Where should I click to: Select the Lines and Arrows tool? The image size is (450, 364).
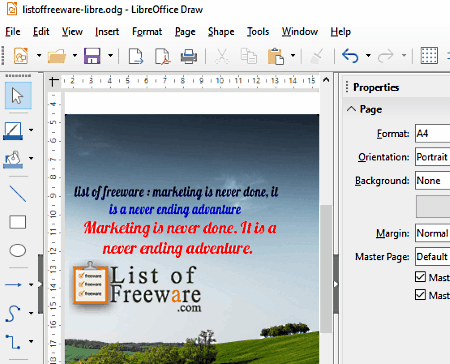(13, 285)
